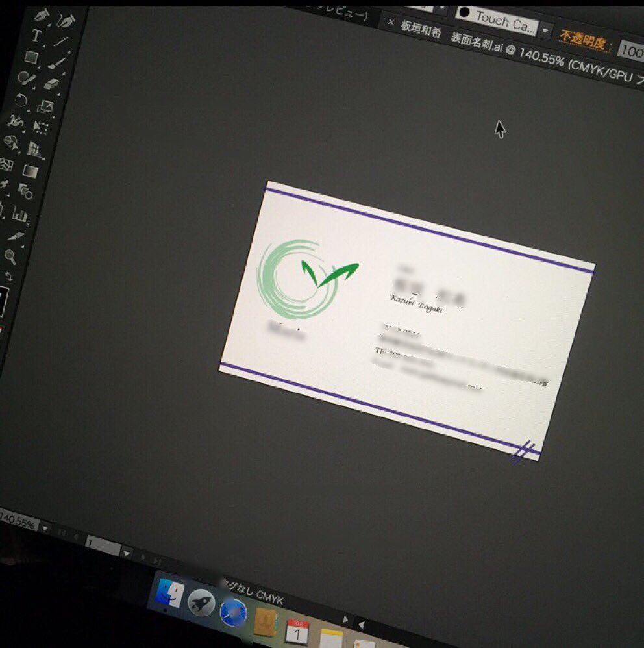
Task: Select the Blend tool
Action: (x=25, y=192)
